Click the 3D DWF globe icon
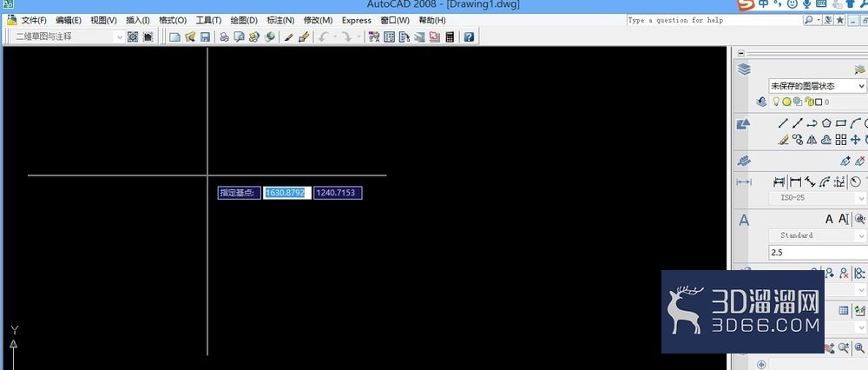Image resolution: width=868 pixels, height=370 pixels. pos(270,37)
